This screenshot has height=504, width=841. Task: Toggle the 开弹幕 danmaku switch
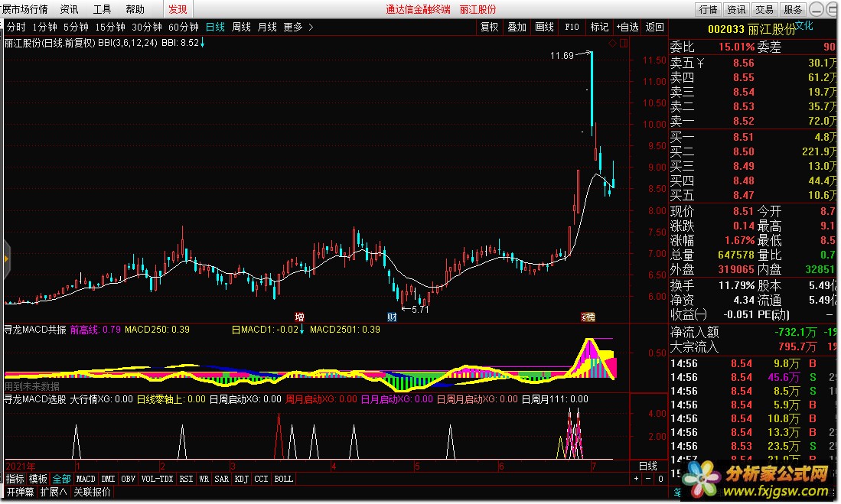click(20, 492)
